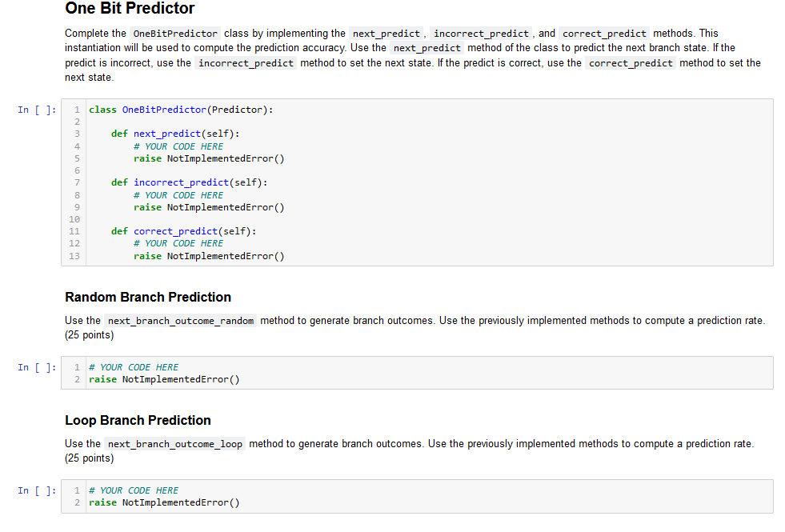
Task: Click the correct_predict method definition on line 11
Action: click(175, 231)
